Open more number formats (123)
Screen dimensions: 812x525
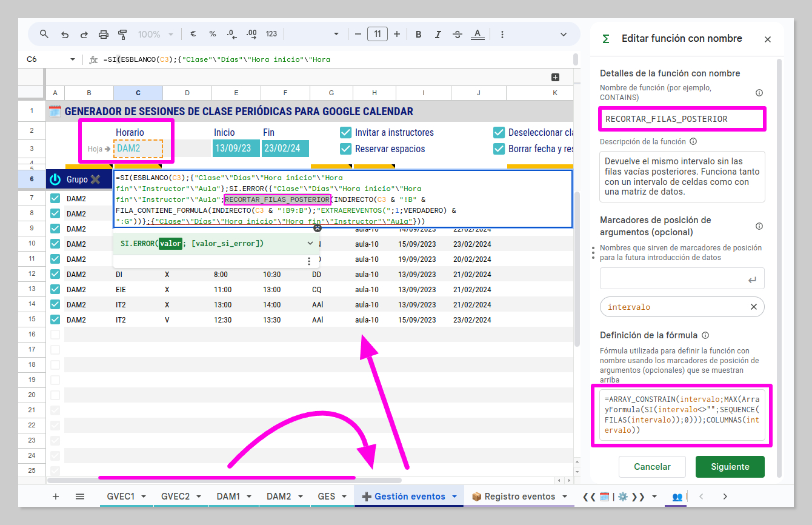pos(271,34)
